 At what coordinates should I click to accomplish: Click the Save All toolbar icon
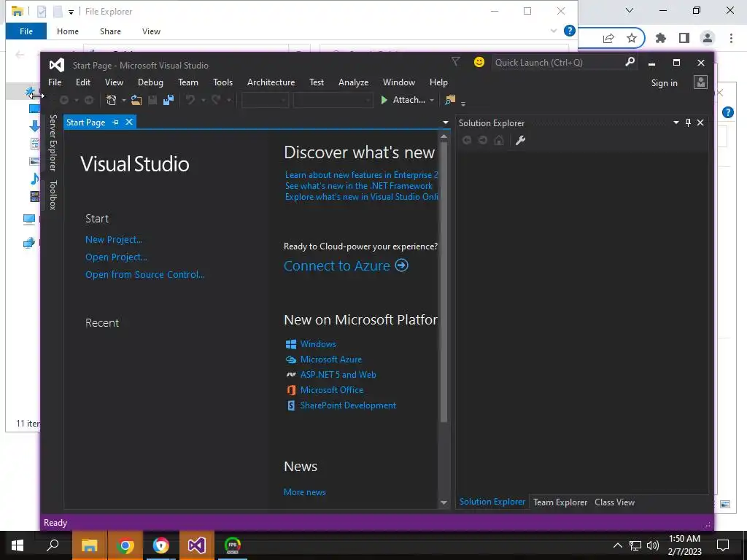point(169,100)
